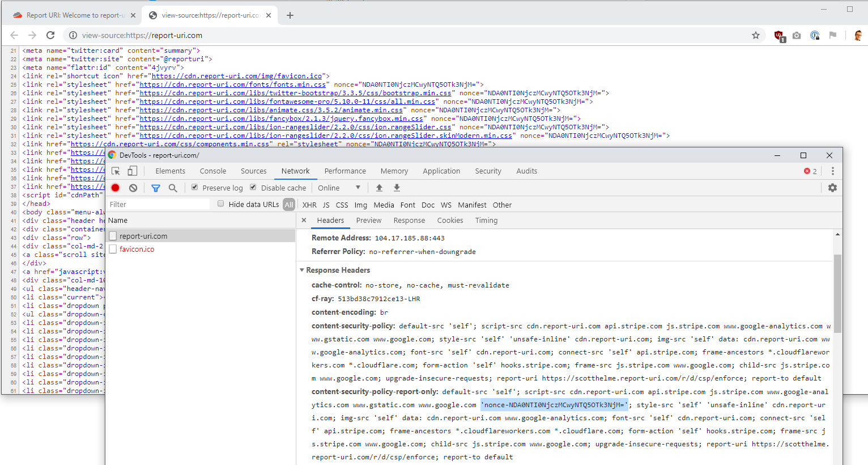Open the Sources panel
The width and height of the screenshot is (868, 465).
click(254, 171)
